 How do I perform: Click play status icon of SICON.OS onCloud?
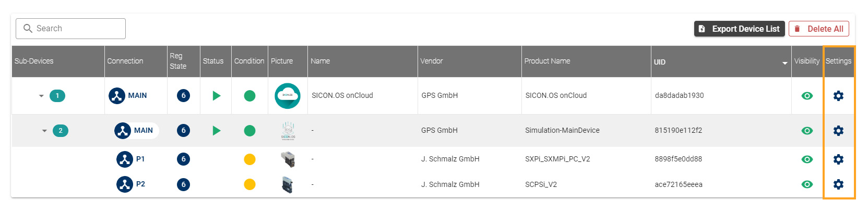216,96
